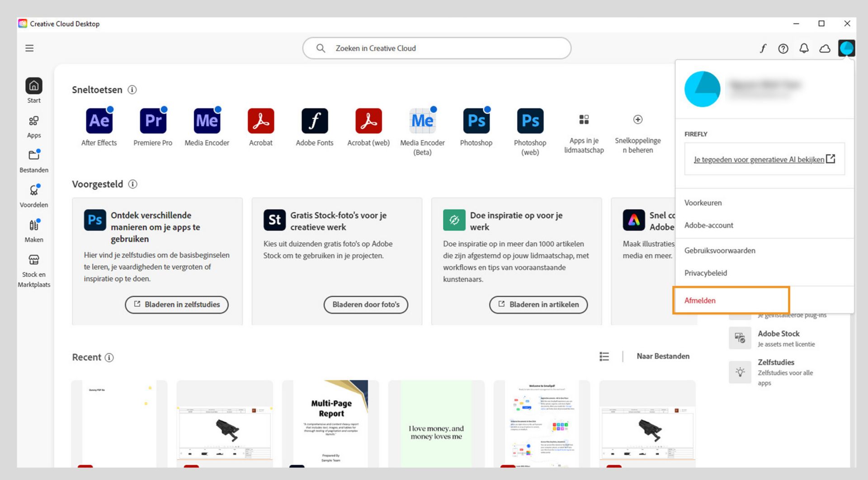Open the notifications bell
The height and width of the screenshot is (480, 868).
(x=804, y=48)
